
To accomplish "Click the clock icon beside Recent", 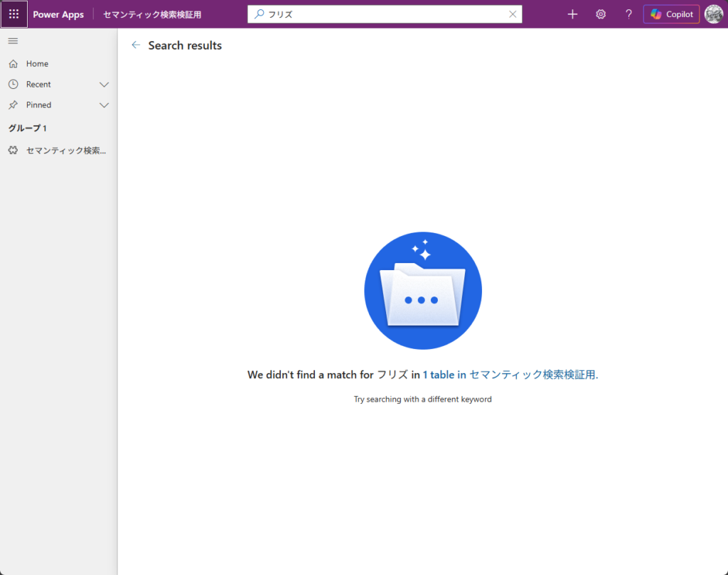I will click(13, 85).
